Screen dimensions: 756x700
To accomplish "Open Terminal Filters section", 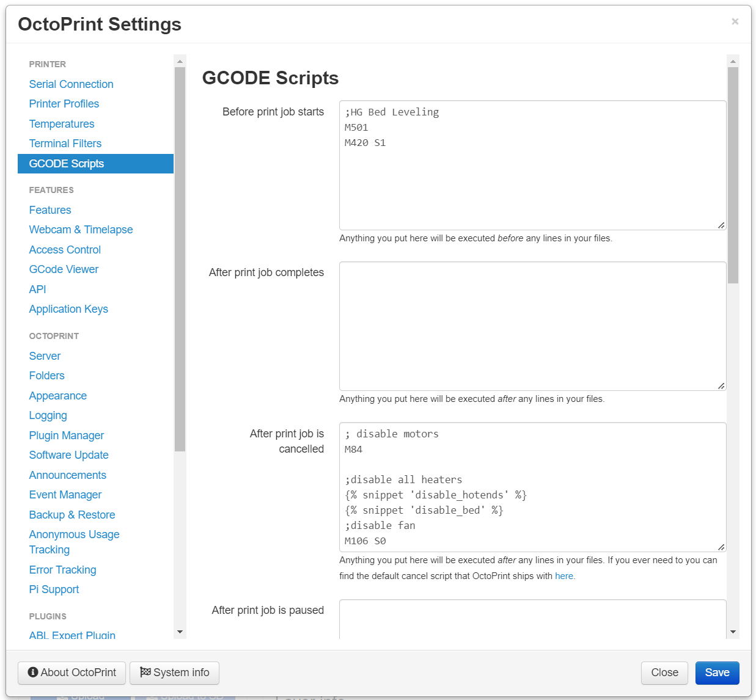I will [65, 144].
